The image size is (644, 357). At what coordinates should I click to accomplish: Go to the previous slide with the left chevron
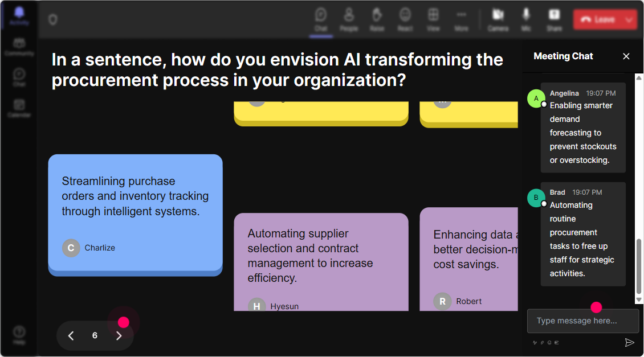coord(71,336)
